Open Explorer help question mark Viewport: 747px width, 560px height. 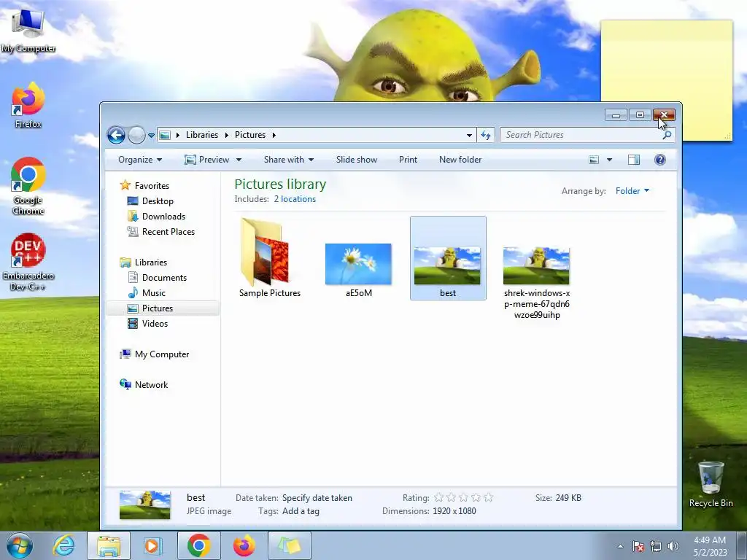pos(659,160)
